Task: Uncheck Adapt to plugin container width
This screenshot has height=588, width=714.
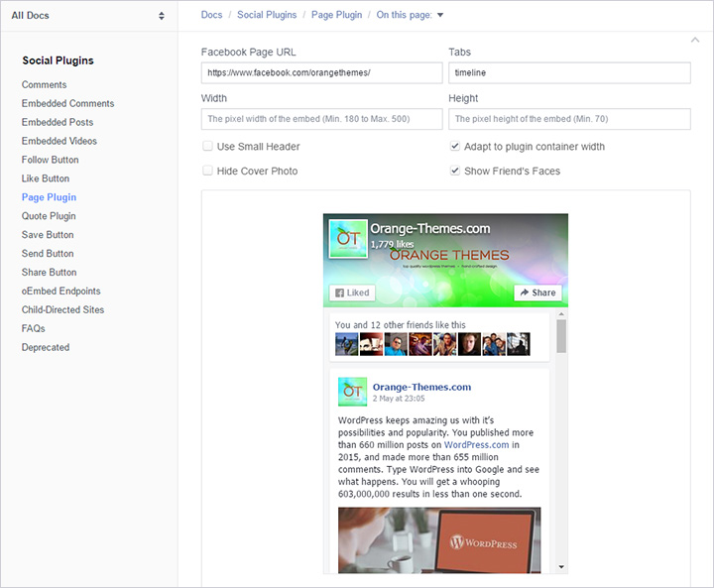Action: 455,146
